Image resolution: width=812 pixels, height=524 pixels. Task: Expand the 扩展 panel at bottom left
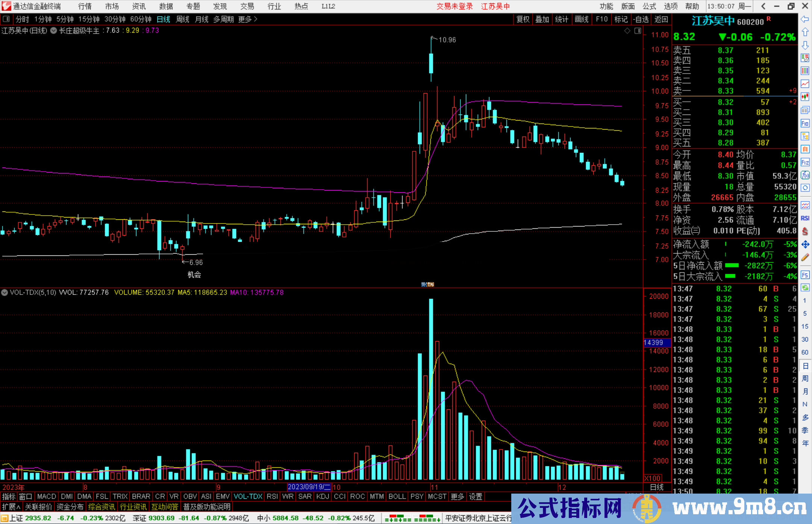(x=11, y=507)
